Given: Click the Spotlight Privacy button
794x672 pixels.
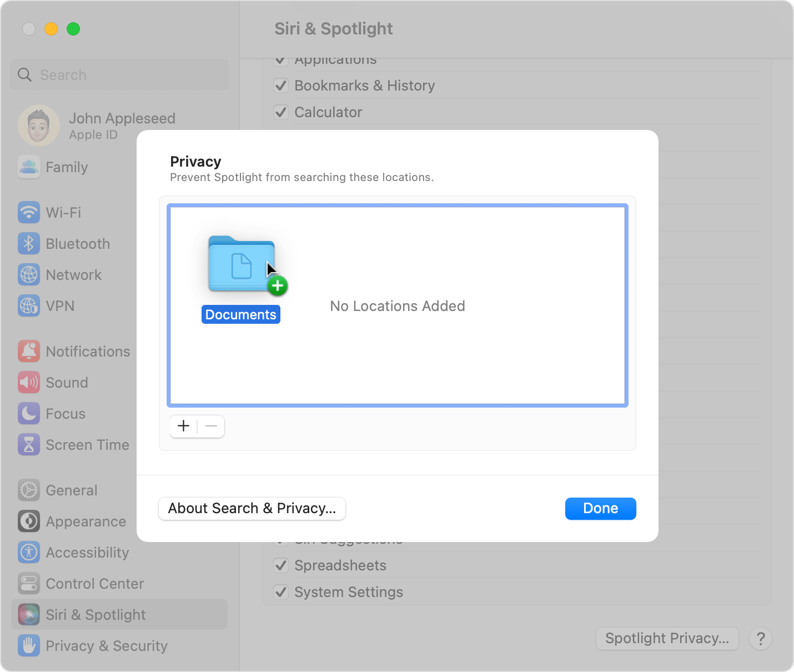Looking at the screenshot, I should coord(667,639).
